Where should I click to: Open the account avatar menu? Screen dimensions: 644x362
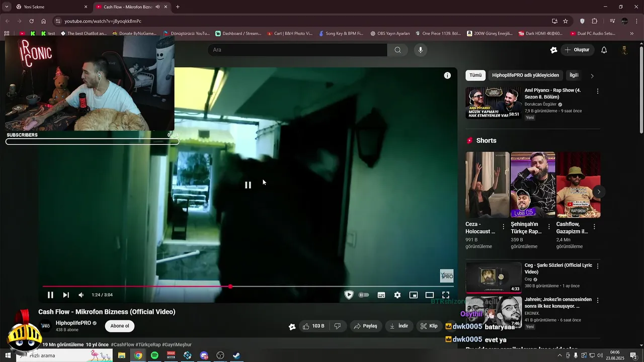click(624, 50)
